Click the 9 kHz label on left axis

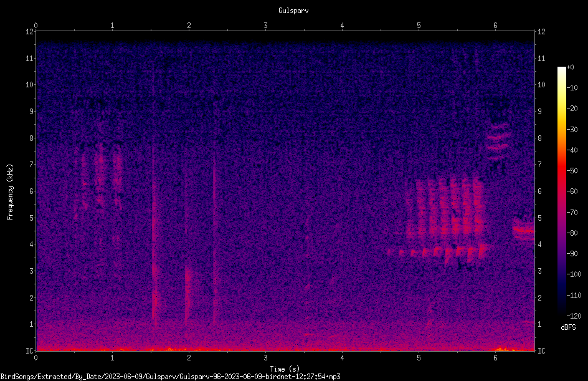click(32, 112)
